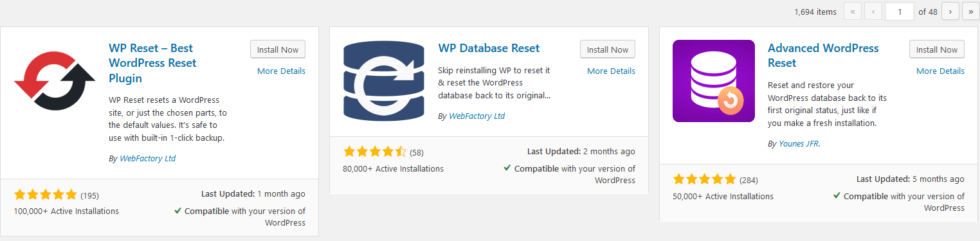Click star rating for Advanced WordPress Reset

(704, 179)
